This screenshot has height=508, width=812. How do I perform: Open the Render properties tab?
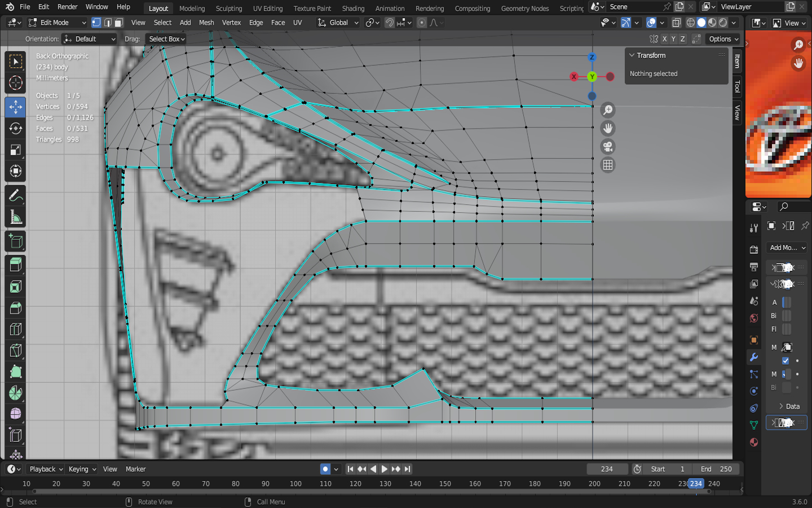[x=754, y=249]
